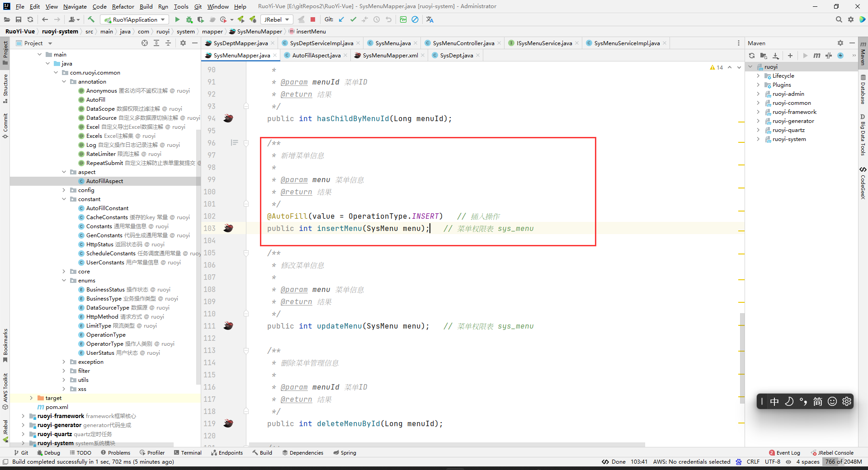Open IDE settings gear in main toolbar
Screen dimensions: 868x470
point(850,19)
